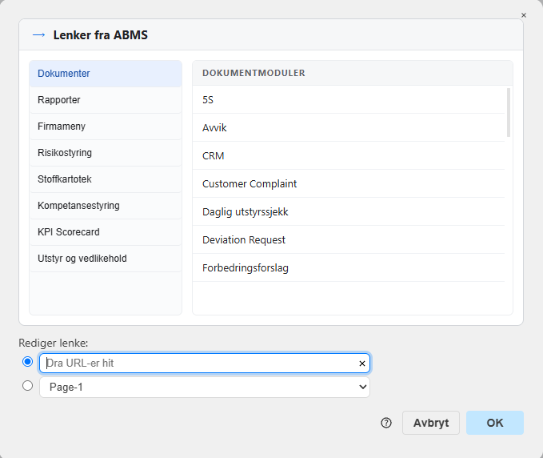This screenshot has width=543, height=458.
Task: Pick the Customer Complaint module
Action: pyautogui.click(x=349, y=184)
